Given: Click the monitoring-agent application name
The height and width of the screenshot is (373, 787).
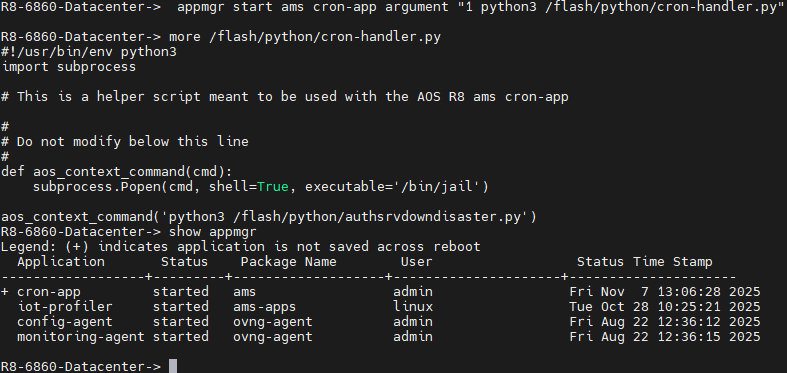Looking at the screenshot, I should pyautogui.click(x=81, y=337).
